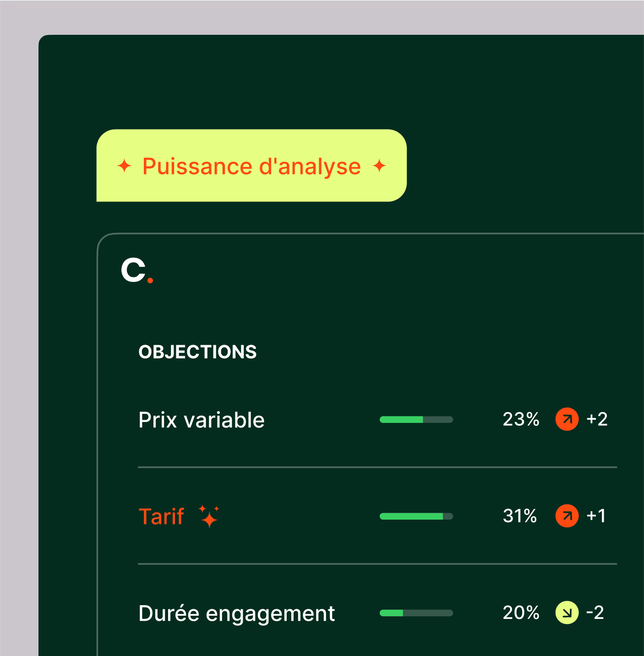This screenshot has width=644, height=656.
Task: Click the +2 trend change value
Action: point(597,419)
